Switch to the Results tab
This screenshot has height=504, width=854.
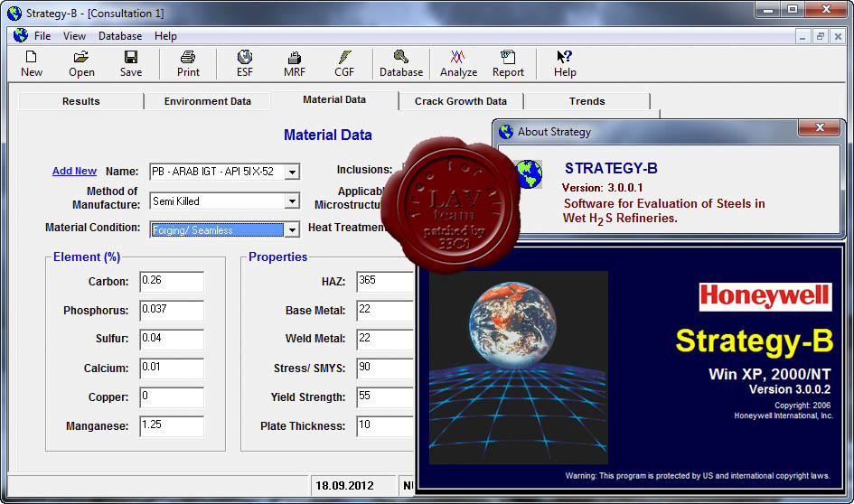pos(81,101)
